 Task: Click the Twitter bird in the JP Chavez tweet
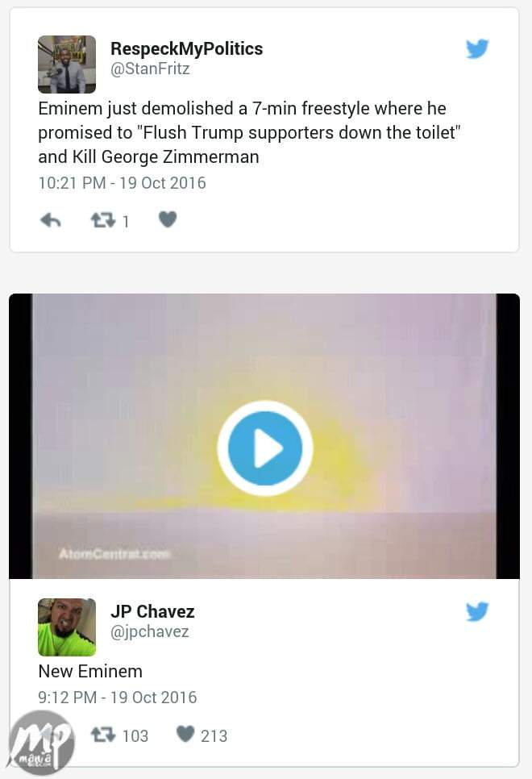[477, 611]
